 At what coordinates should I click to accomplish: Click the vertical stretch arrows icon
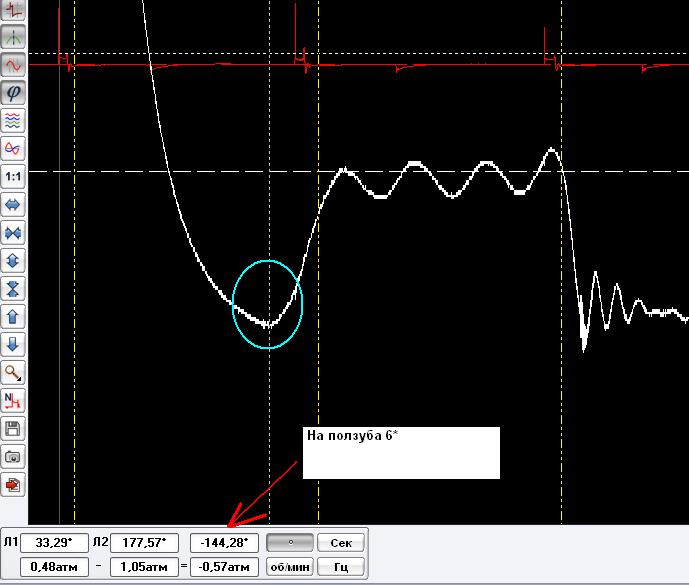click(13, 261)
